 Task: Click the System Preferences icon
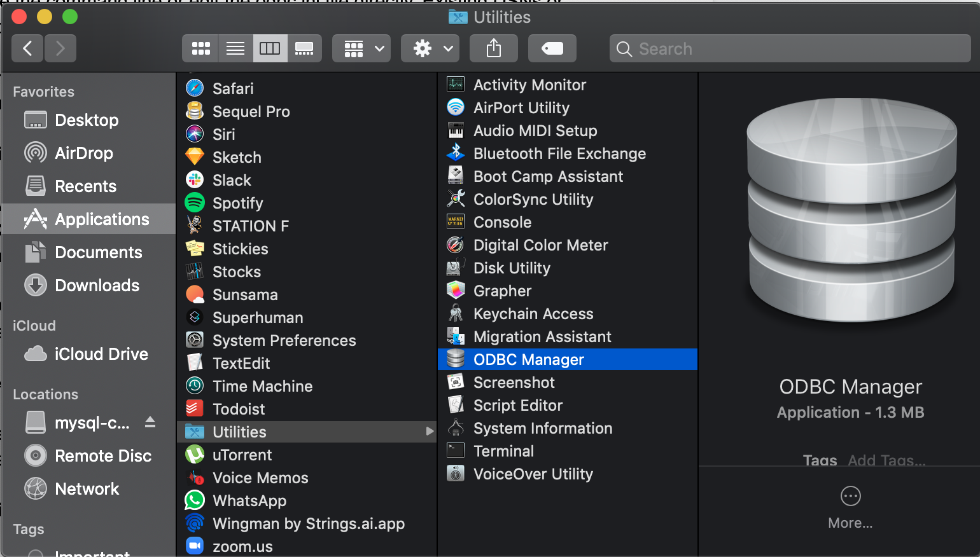click(195, 340)
